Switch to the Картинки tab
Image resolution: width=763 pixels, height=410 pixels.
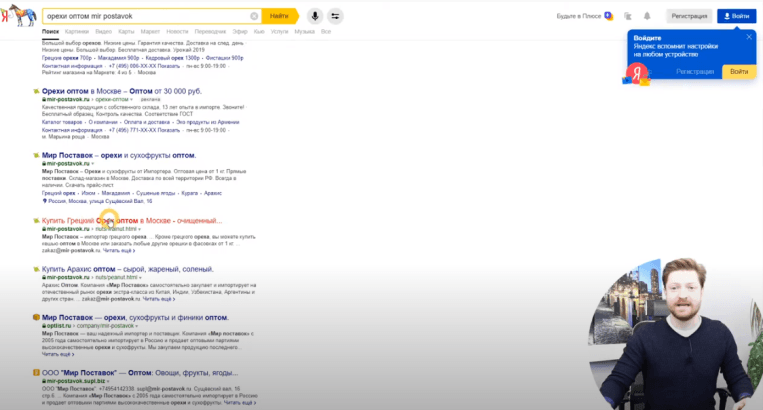76,32
